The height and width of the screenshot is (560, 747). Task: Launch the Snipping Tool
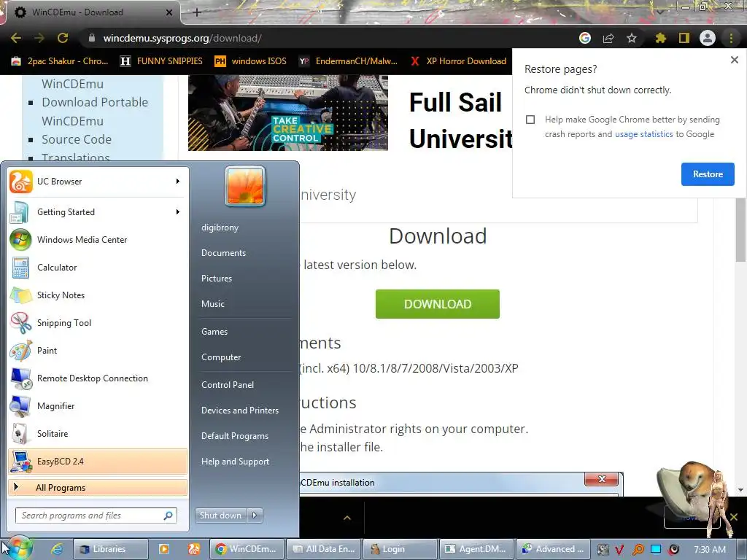[98, 322]
